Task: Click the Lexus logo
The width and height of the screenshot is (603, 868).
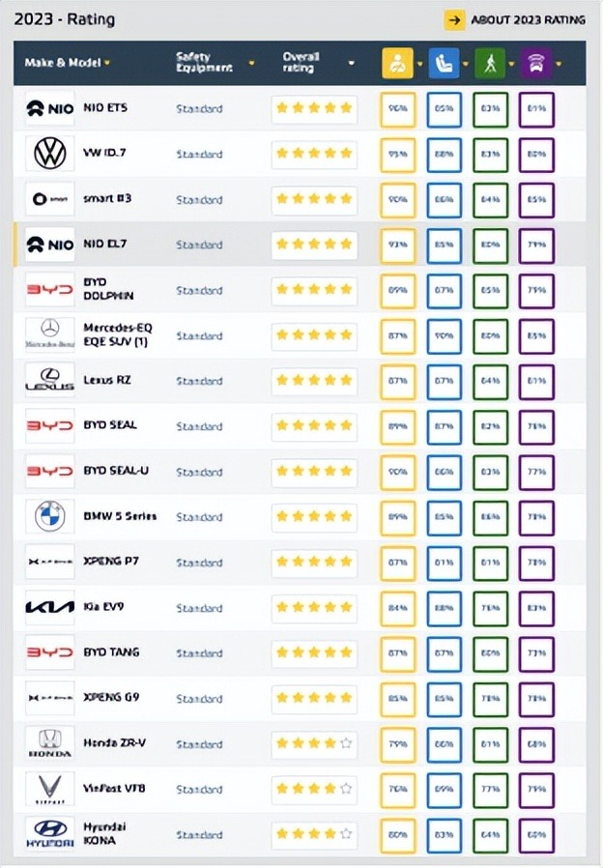Action: point(48,380)
